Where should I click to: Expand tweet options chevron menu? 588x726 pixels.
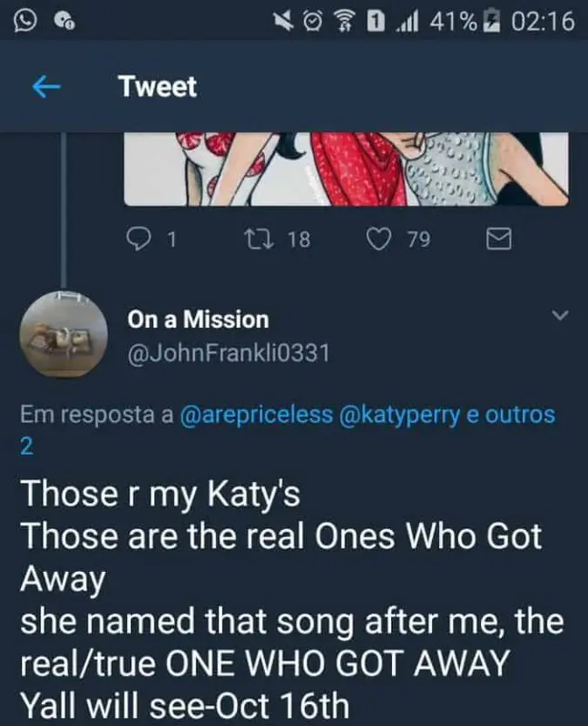560,316
